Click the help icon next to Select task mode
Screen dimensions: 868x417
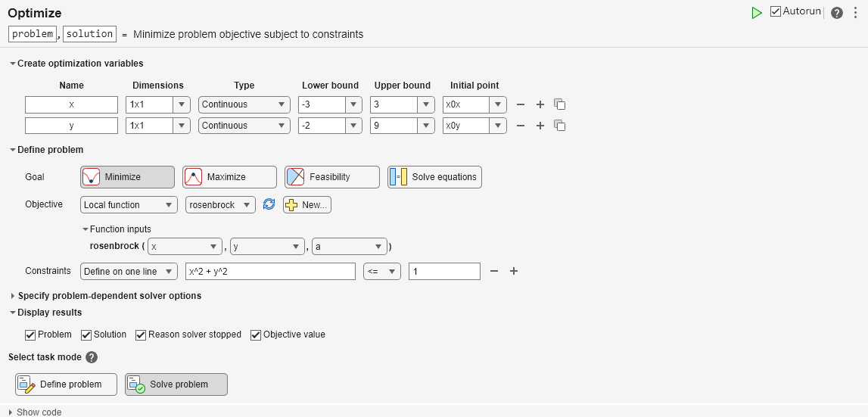[92, 357]
